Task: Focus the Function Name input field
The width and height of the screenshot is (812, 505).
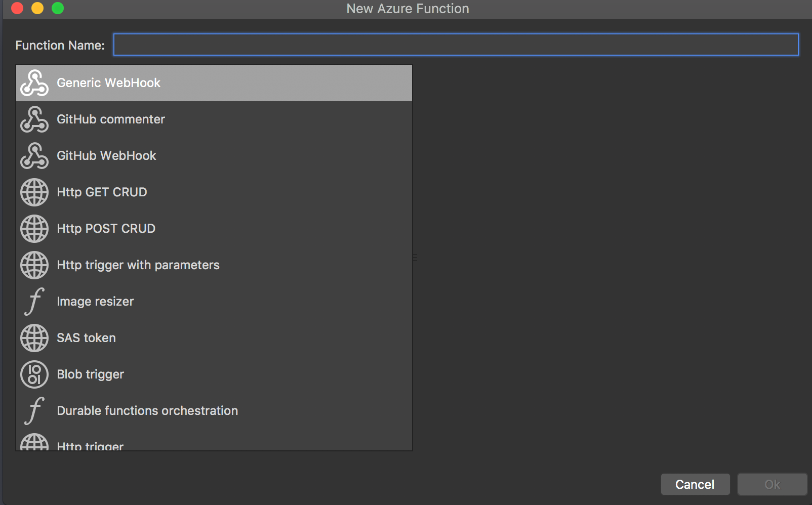Action: 456,45
